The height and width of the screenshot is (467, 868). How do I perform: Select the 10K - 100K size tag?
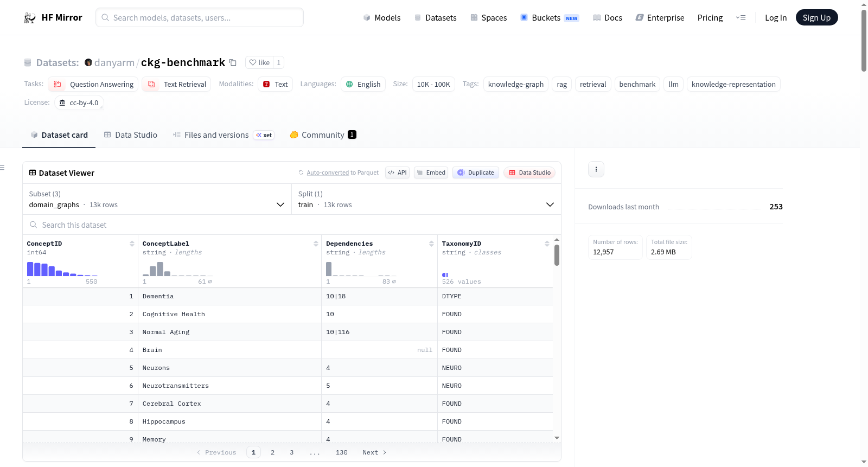click(433, 84)
